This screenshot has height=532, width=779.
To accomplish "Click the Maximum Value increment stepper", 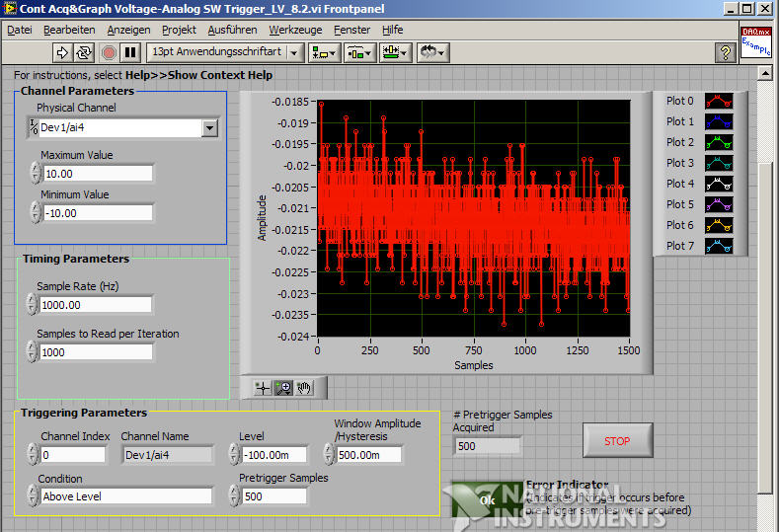I will click(x=35, y=169).
